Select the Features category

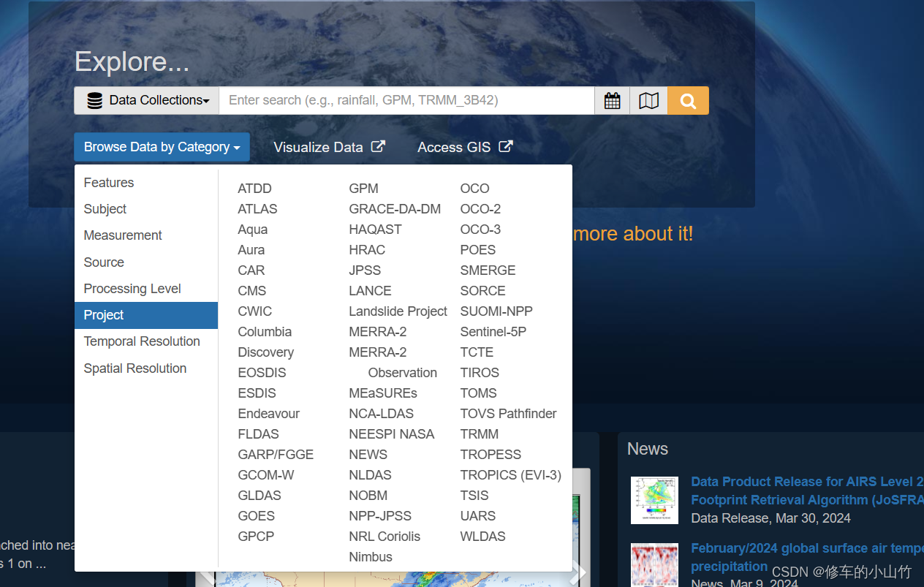tap(146, 183)
